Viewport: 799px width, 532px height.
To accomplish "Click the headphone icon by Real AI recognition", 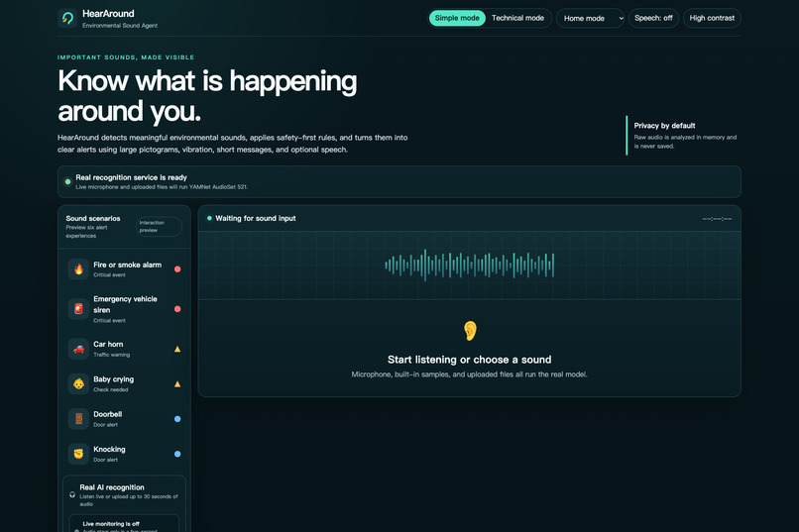I will click(x=72, y=494).
